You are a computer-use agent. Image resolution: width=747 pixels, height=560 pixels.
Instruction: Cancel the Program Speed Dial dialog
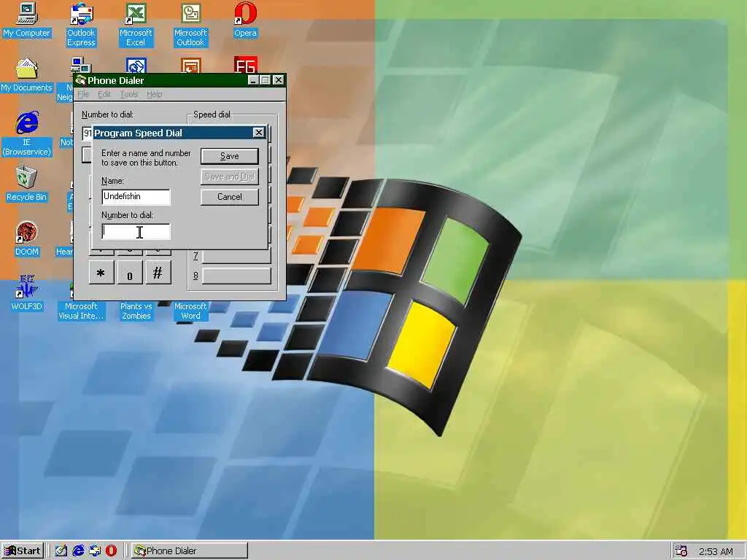click(230, 197)
